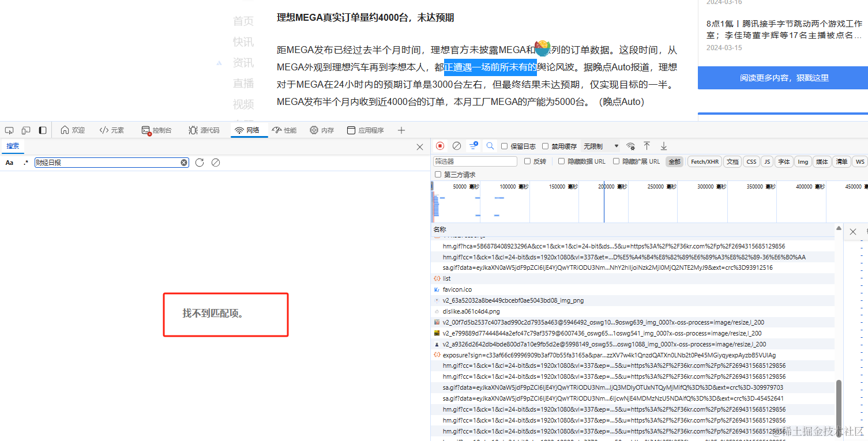Add more tools with the plus tab
868x441 pixels.
[x=401, y=130]
